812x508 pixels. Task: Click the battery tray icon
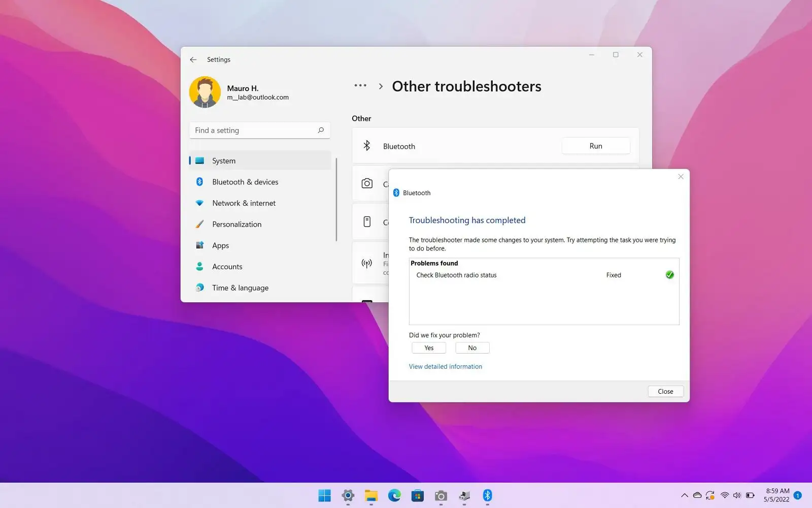click(750, 495)
